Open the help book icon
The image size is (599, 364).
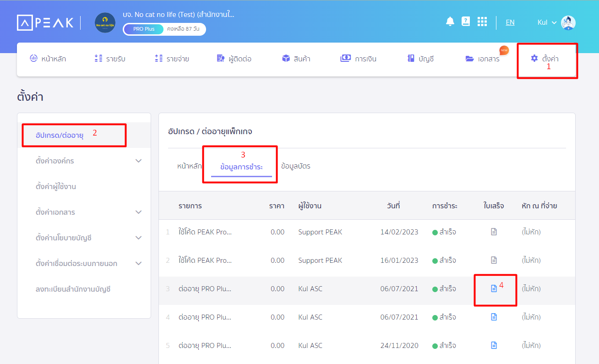pyautogui.click(x=466, y=22)
